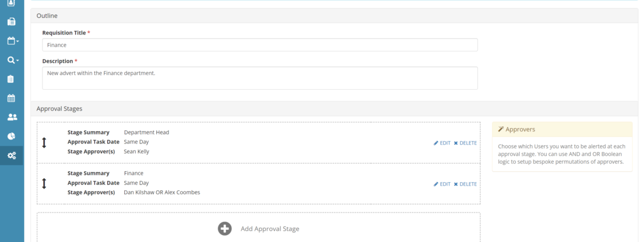This screenshot has width=644, height=242.
Task: Edit the Department Head approval stage
Action: [x=442, y=143]
